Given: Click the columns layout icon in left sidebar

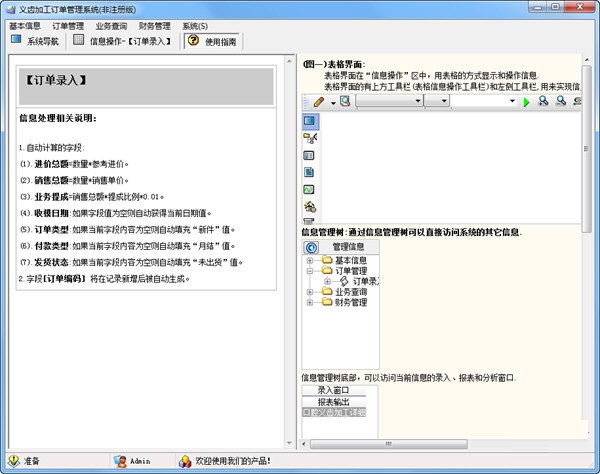Looking at the screenshot, I should click(309, 155).
